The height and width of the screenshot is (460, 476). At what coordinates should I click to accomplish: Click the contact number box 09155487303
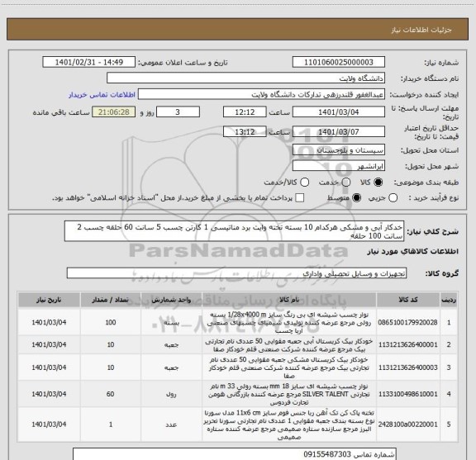[235, 454]
